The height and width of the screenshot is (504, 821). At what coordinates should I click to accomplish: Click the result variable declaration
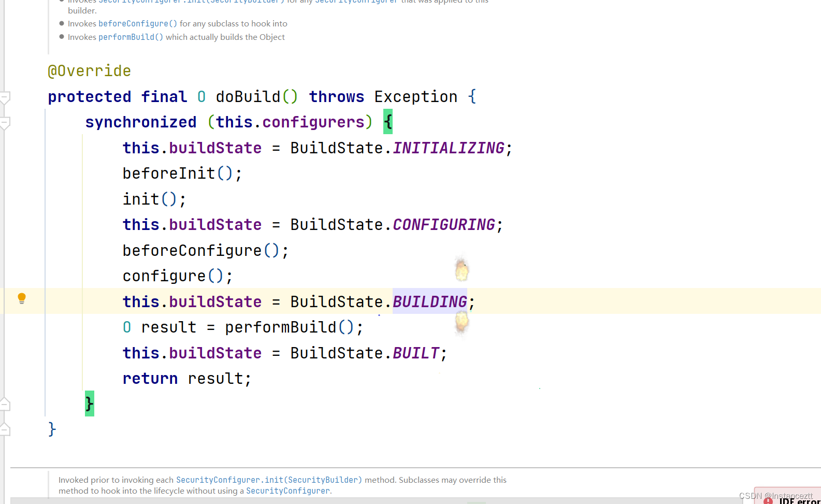[169, 327]
